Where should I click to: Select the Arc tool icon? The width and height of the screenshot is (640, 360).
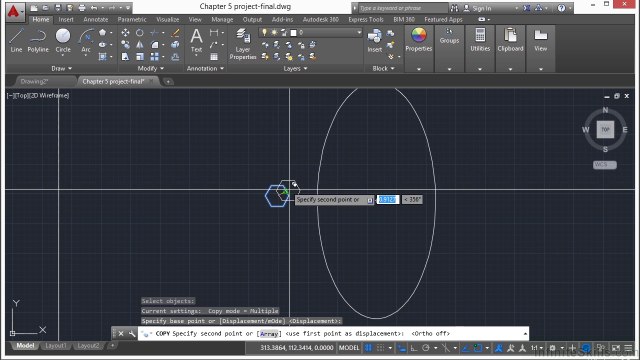click(x=86, y=36)
